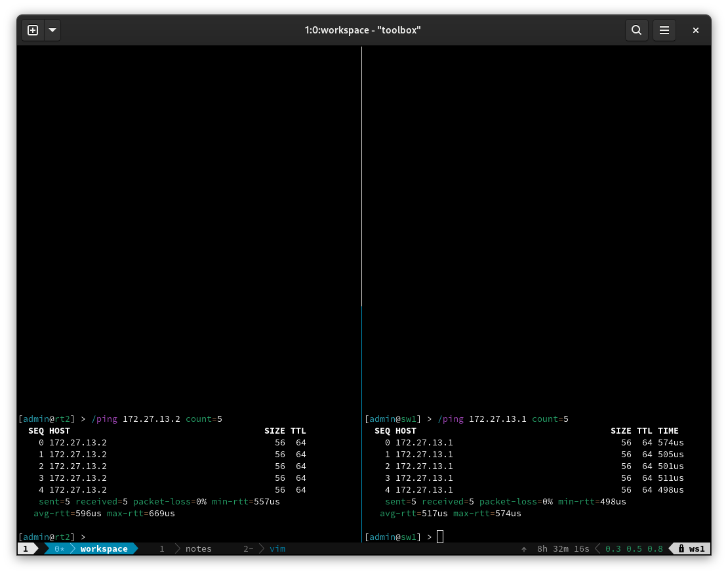This screenshot has height=574, width=728.
Task: Click the ws1 hostname badge
Action: point(698,548)
